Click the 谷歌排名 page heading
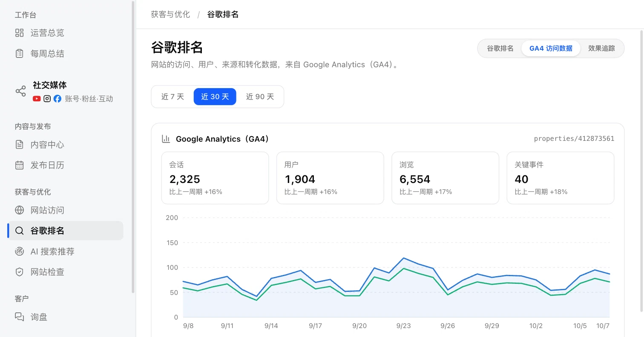 coord(177,47)
